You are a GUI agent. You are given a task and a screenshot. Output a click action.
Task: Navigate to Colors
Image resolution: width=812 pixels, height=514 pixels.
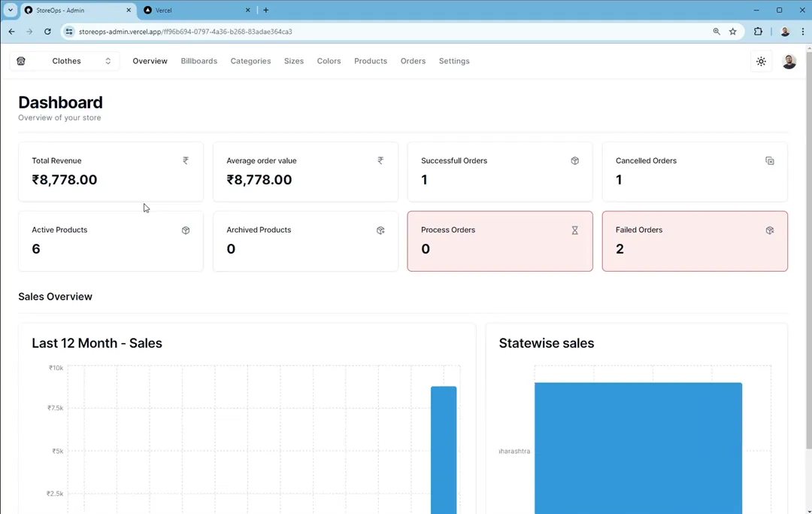[329, 61]
